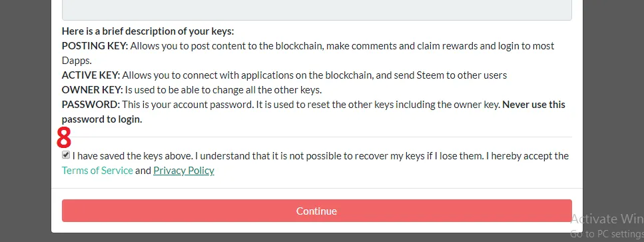Open the Terms of Service link
This screenshot has width=644, height=242.
coord(97,171)
